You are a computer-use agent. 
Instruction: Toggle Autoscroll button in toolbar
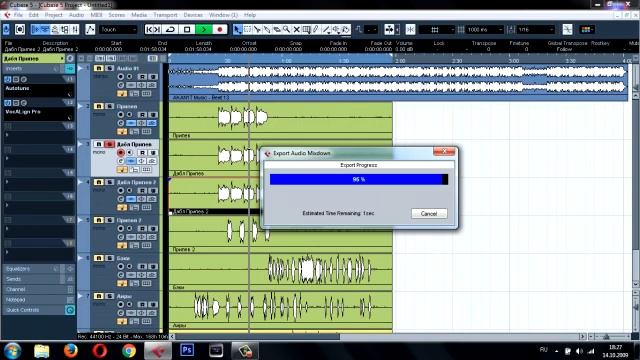(x=389, y=29)
